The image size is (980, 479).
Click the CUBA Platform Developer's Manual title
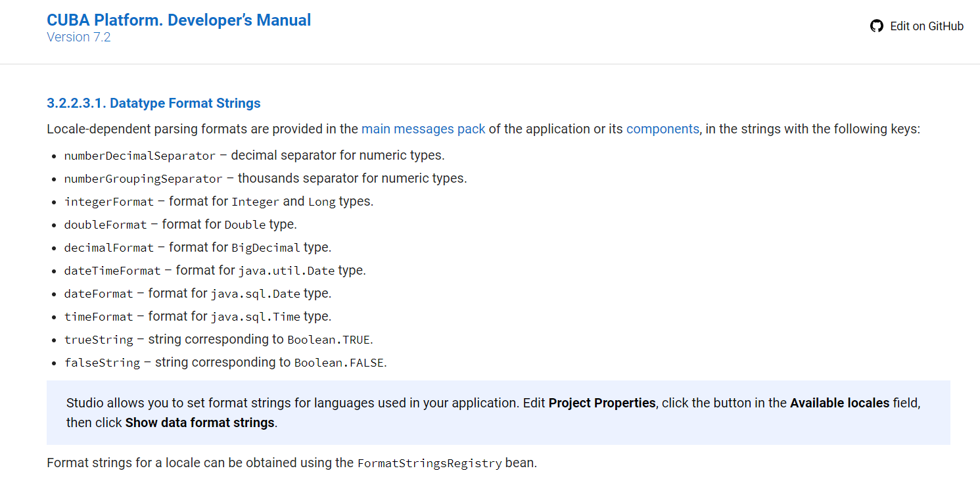point(179,20)
